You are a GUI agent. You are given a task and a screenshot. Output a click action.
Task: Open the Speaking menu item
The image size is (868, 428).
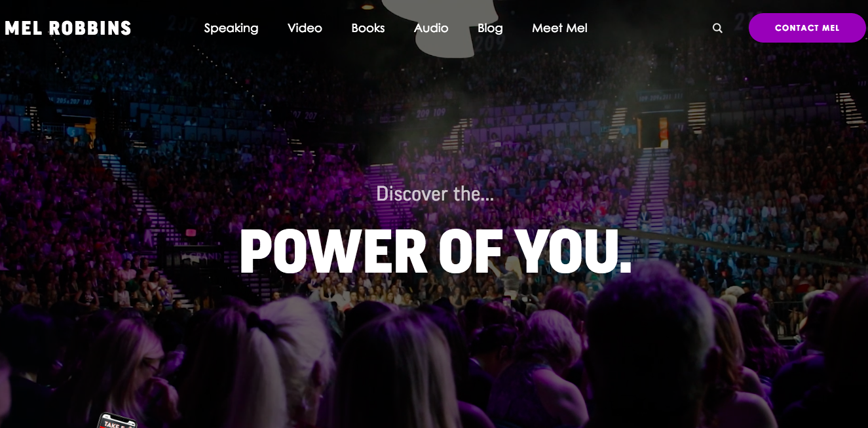pyautogui.click(x=231, y=28)
